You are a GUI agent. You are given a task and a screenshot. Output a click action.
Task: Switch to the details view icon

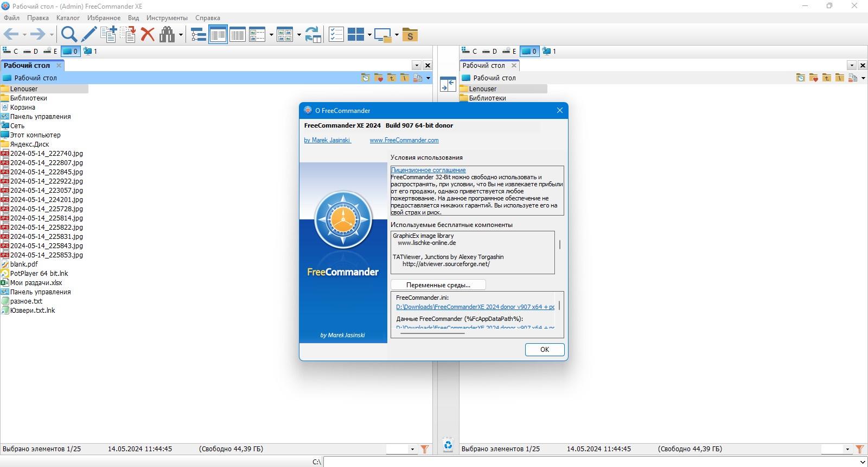pos(238,35)
